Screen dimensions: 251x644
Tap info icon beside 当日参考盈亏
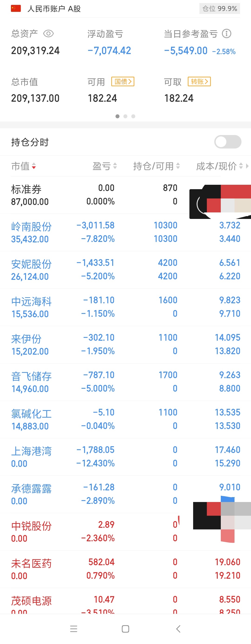tap(227, 33)
